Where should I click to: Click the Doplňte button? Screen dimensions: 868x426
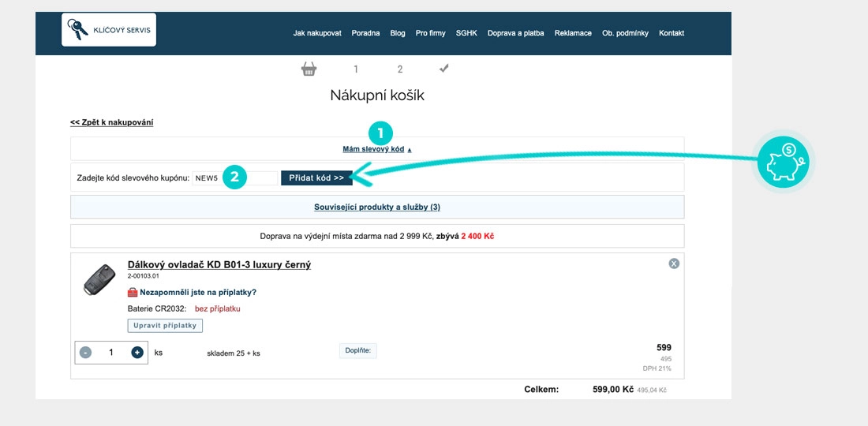click(358, 350)
